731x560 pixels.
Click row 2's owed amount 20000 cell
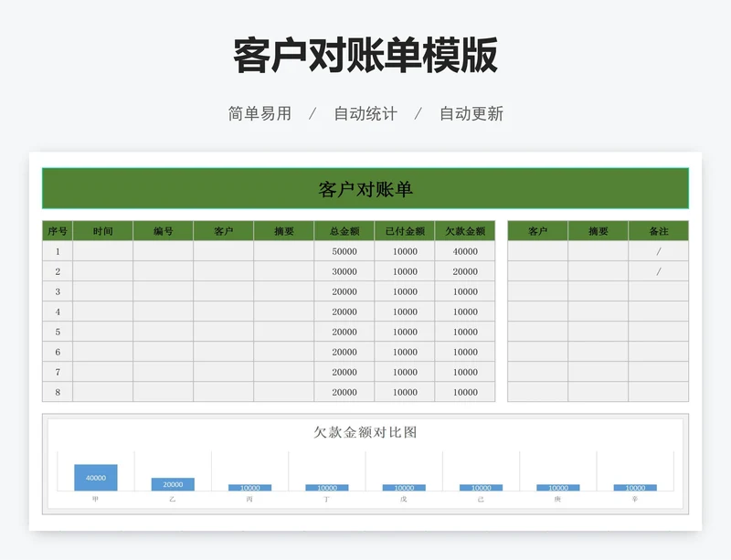tap(465, 271)
